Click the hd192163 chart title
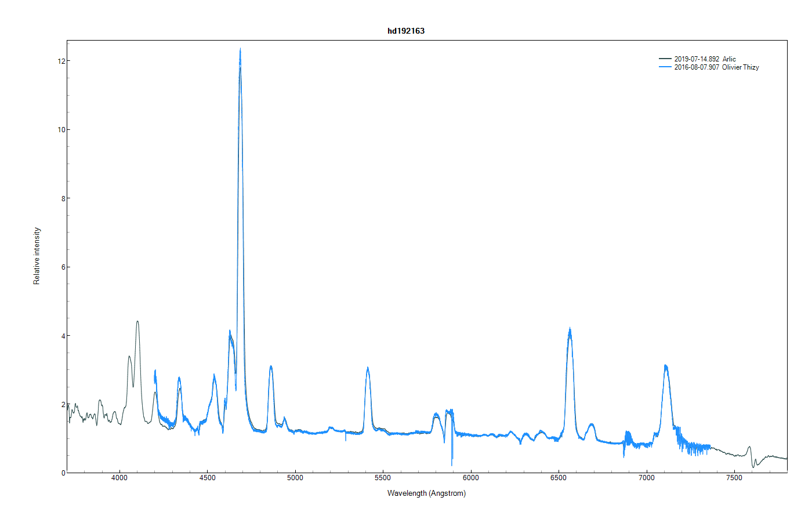812x519 pixels. tap(406, 31)
